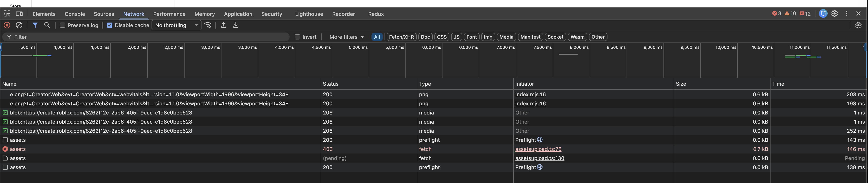Focus the Filter text input

point(146,37)
